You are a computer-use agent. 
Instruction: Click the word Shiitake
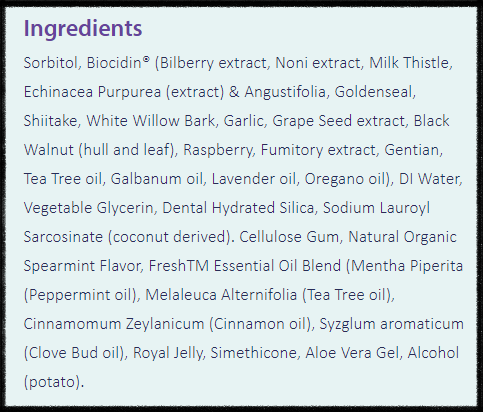click(x=50, y=121)
